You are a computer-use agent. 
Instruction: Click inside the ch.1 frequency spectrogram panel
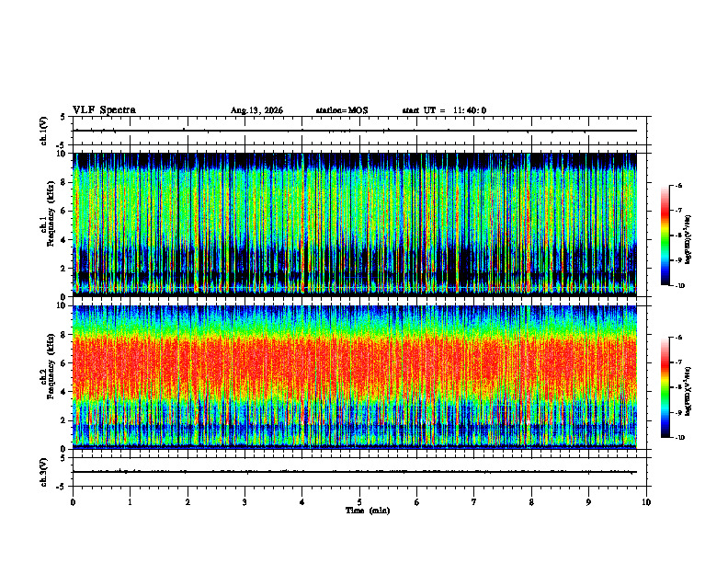tap(355, 224)
